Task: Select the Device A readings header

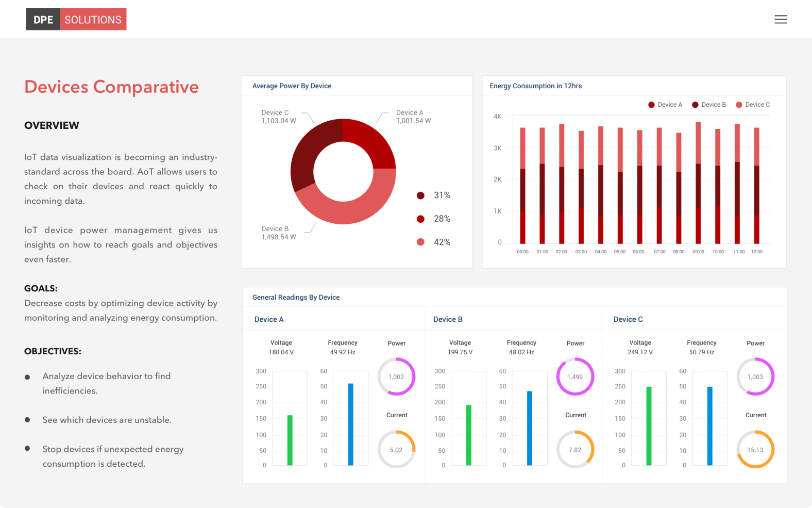Action: [269, 319]
